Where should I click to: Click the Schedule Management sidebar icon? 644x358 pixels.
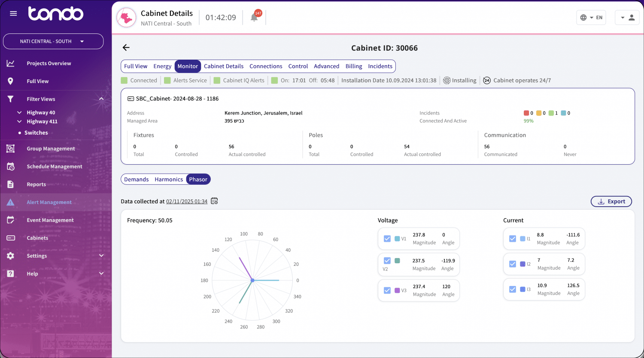(x=11, y=166)
